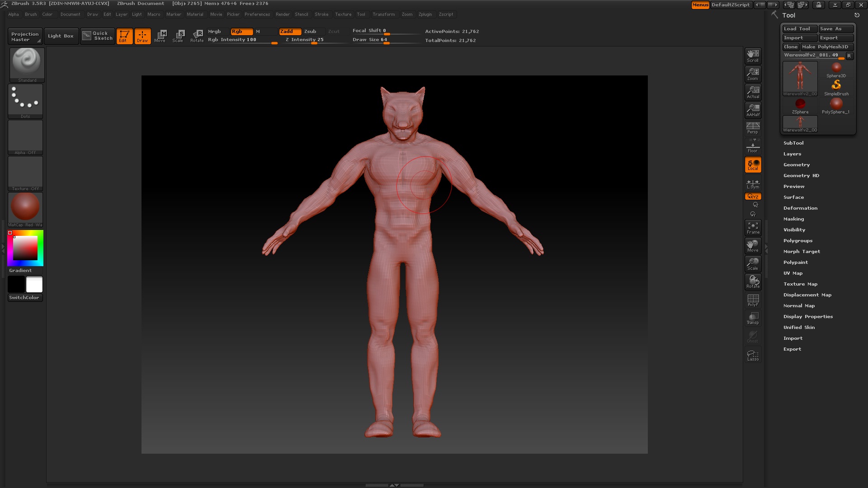Toggle PolyF wireframe display
The width and height of the screenshot is (868, 488).
pyautogui.click(x=753, y=300)
